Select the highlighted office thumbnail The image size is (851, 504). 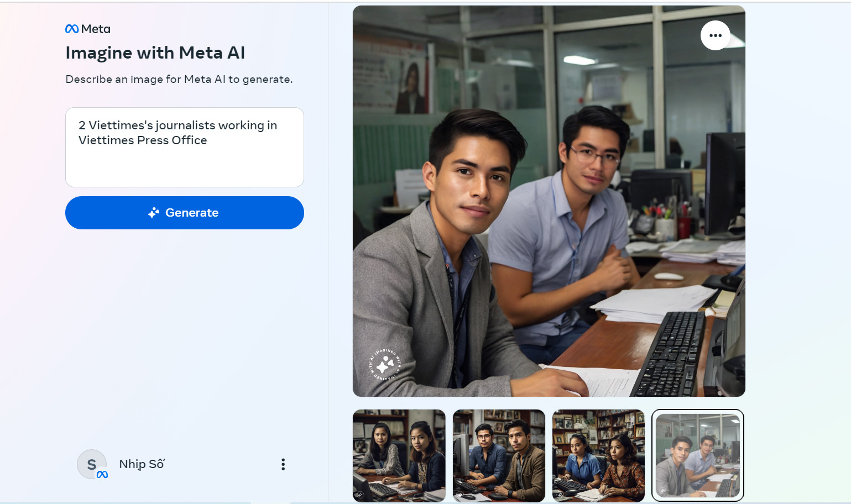[x=698, y=456]
